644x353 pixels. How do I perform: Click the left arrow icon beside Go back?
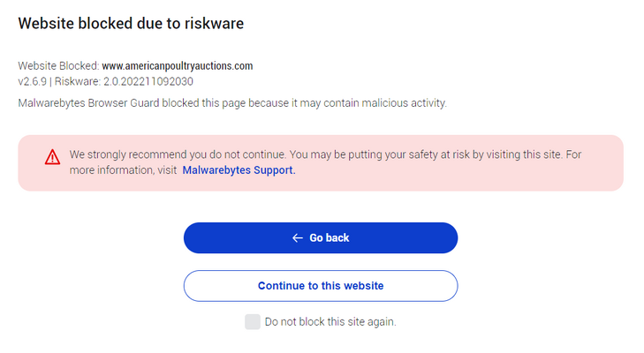[x=298, y=238]
